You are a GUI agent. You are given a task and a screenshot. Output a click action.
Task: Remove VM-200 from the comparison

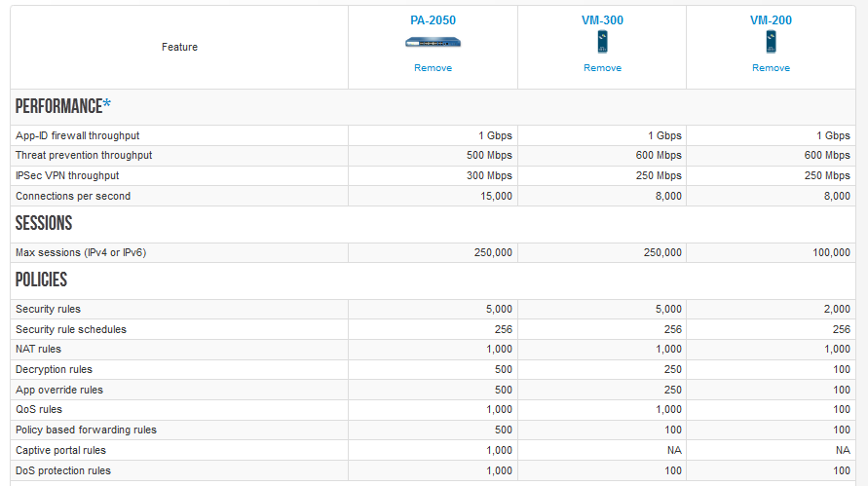pyautogui.click(x=771, y=68)
